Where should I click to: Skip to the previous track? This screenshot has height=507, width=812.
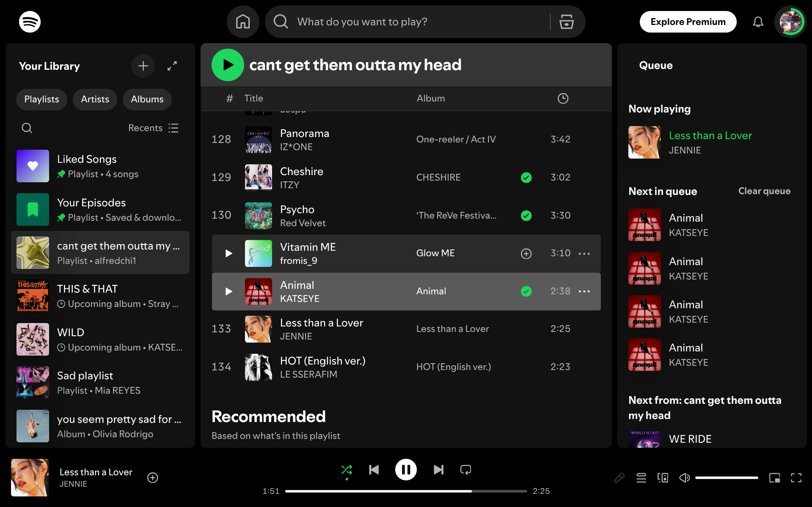(x=374, y=470)
